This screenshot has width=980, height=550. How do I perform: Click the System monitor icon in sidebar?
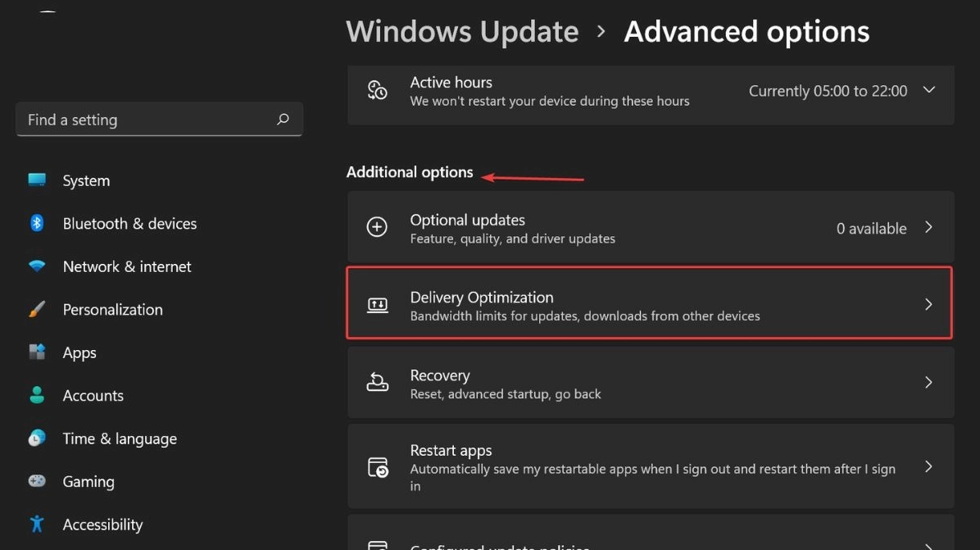click(x=37, y=180)
